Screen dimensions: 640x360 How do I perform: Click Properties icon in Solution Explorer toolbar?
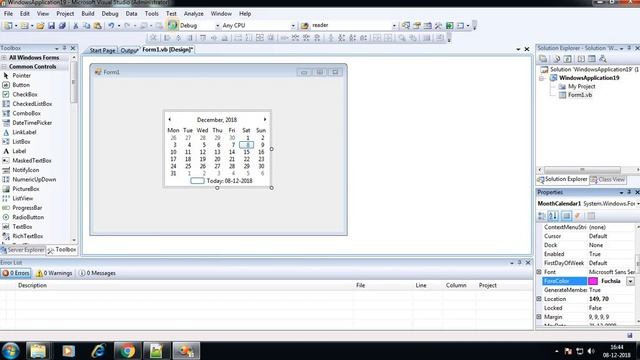[543, 59]
